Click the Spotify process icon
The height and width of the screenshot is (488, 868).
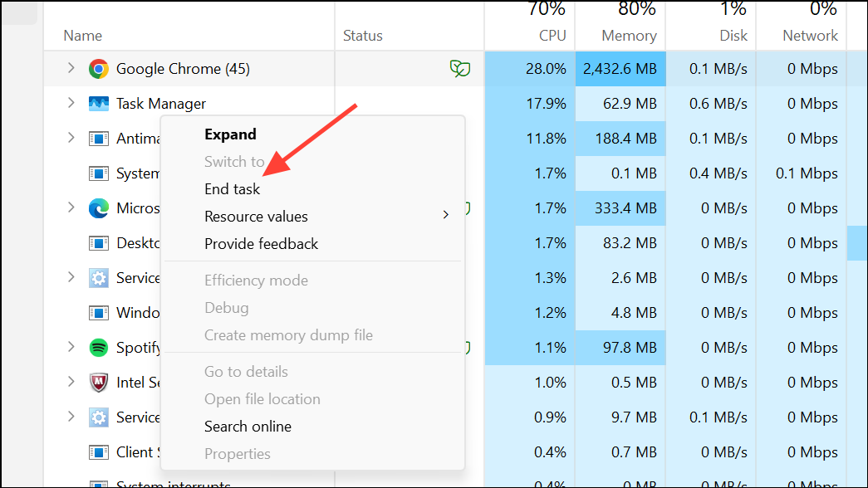click(x=99, y=347)
